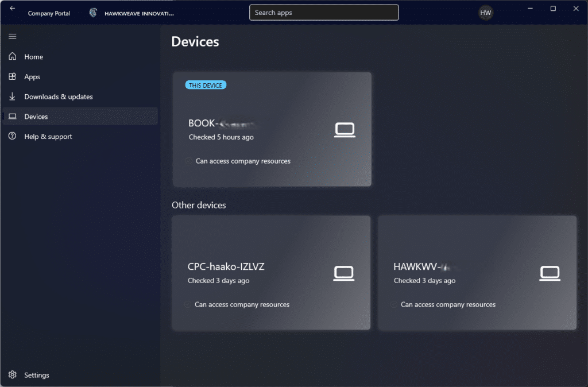Click the Downloads & updates arrow icon
The height and width of the screenshot is (387, 588).
pyautogui.click(x=13, y=96)
